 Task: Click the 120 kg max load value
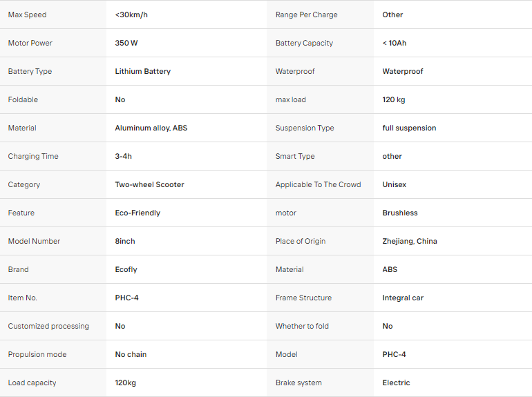tap(394, 99)
